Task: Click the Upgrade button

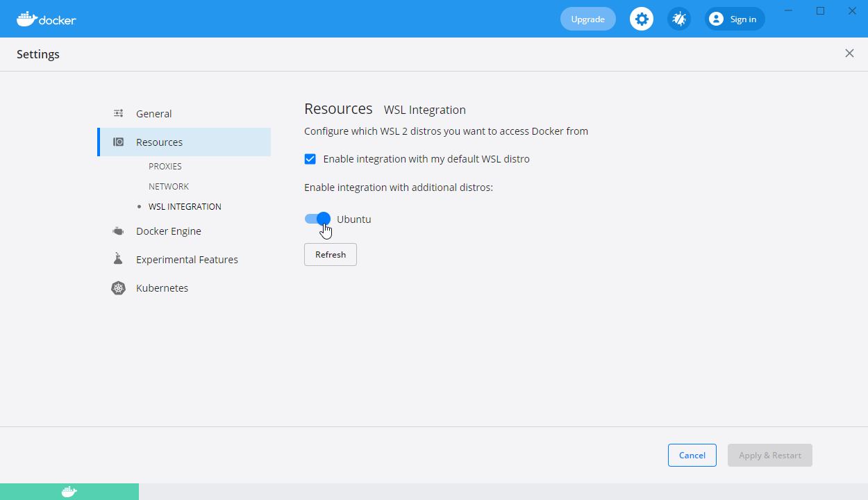Action: (587, 19)
